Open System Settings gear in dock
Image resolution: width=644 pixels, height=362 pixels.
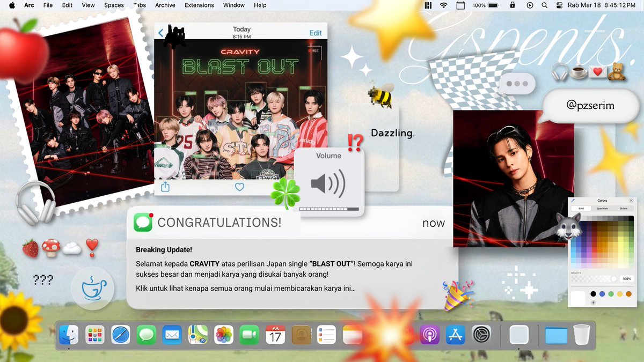[x=481, y=335]
